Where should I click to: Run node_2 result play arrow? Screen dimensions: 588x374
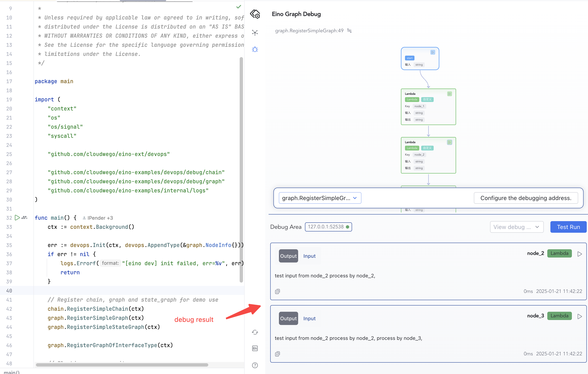tap(580, 254)
